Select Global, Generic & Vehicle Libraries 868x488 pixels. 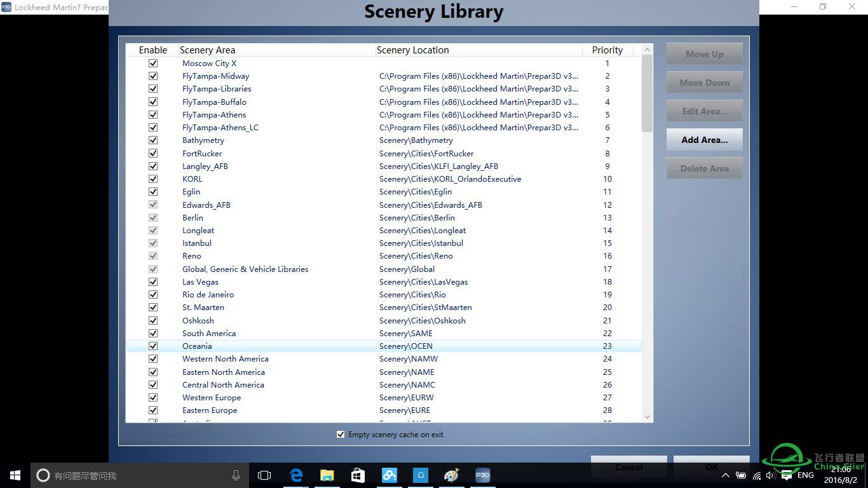click(x=245, y=269)
